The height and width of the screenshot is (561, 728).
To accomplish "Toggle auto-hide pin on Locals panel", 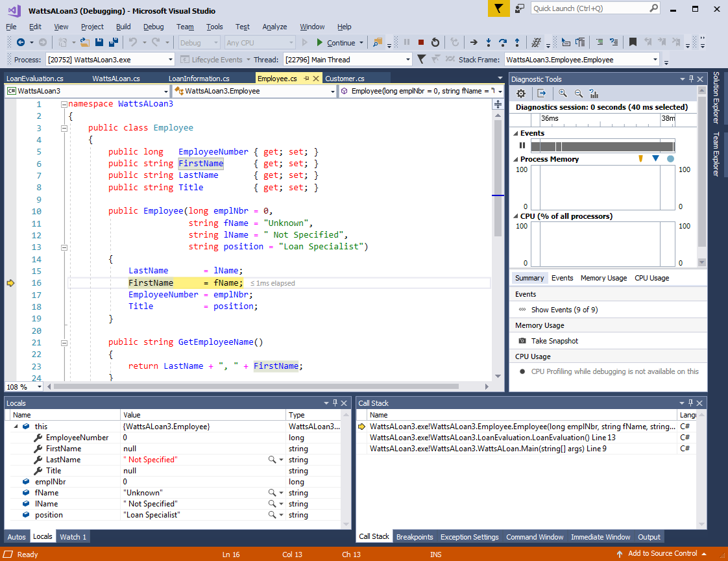I will click(335, 403).
